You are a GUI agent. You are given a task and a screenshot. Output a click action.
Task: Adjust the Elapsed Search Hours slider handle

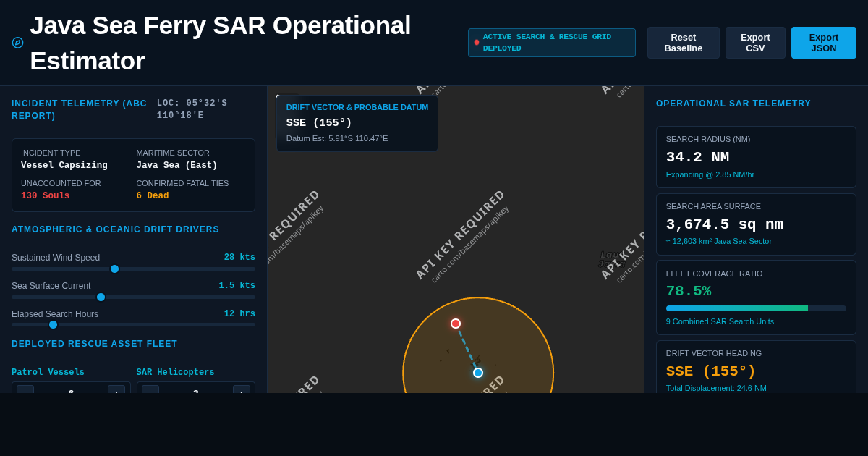click(53, 324)
